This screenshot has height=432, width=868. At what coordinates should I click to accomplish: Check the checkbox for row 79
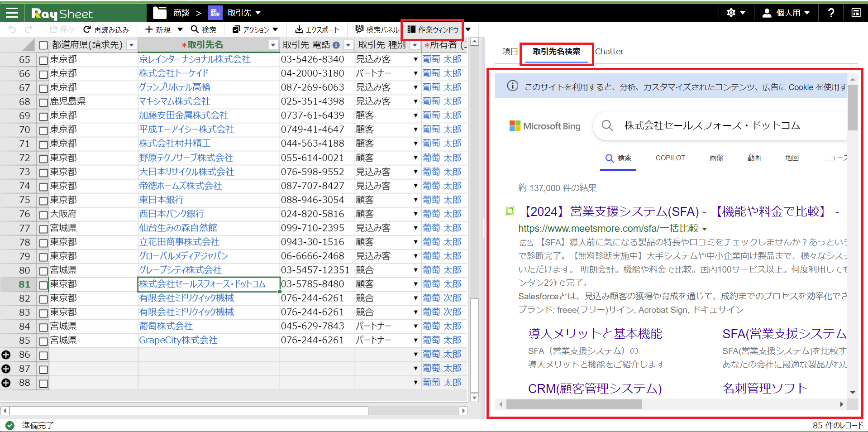[x=43, y=256]
